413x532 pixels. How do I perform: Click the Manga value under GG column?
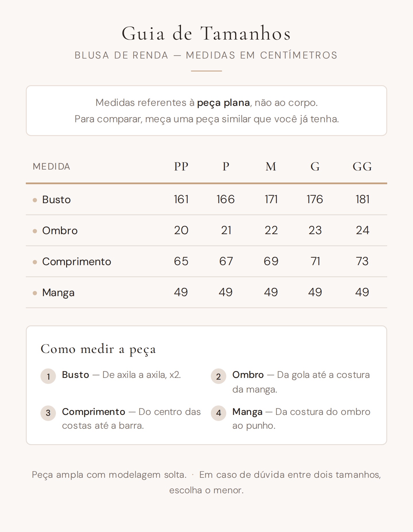pyautogui.click(x=362, y=292)
